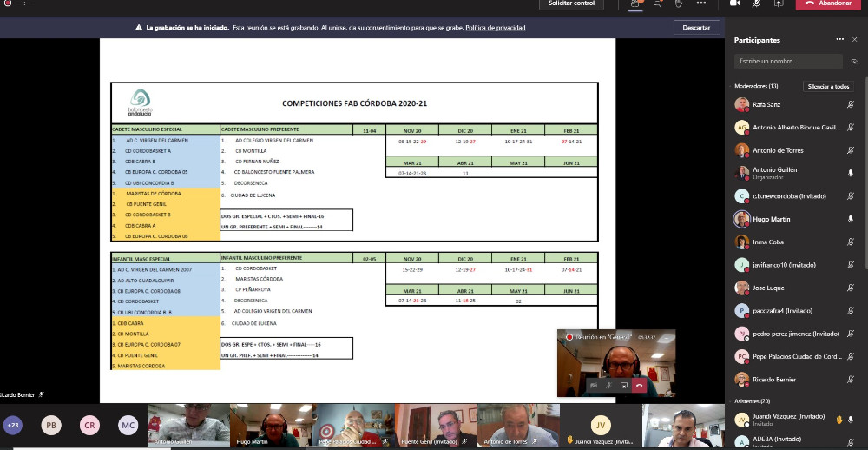This screenshot has height=450, width=868.
Task: Click the share invite icon beside the name field
Action: (x=854, y=62)
